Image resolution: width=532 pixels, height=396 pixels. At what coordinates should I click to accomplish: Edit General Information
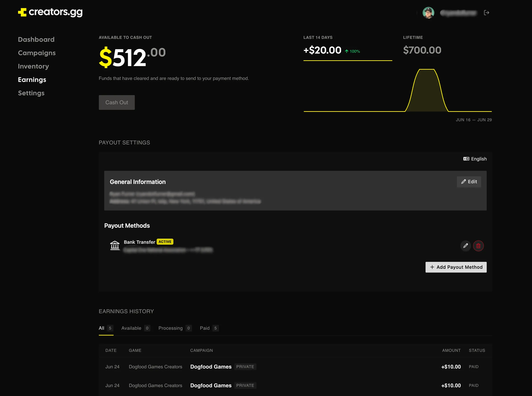point(469,182)
